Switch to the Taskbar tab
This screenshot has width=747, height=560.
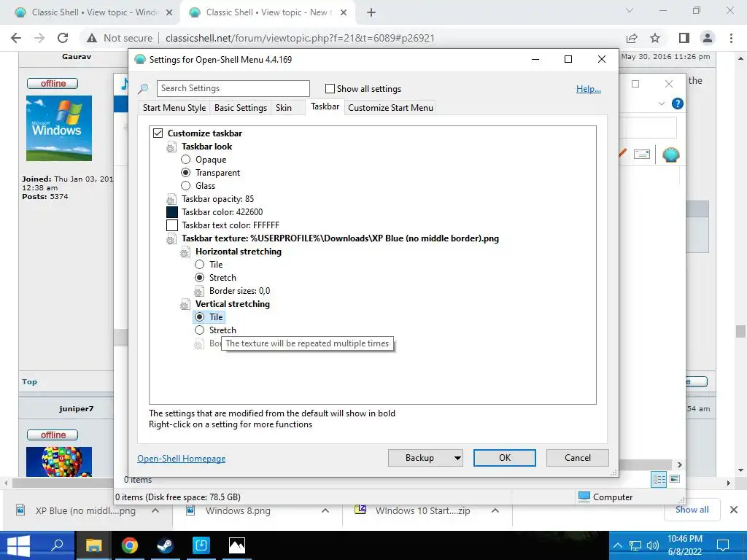[325, 106]
